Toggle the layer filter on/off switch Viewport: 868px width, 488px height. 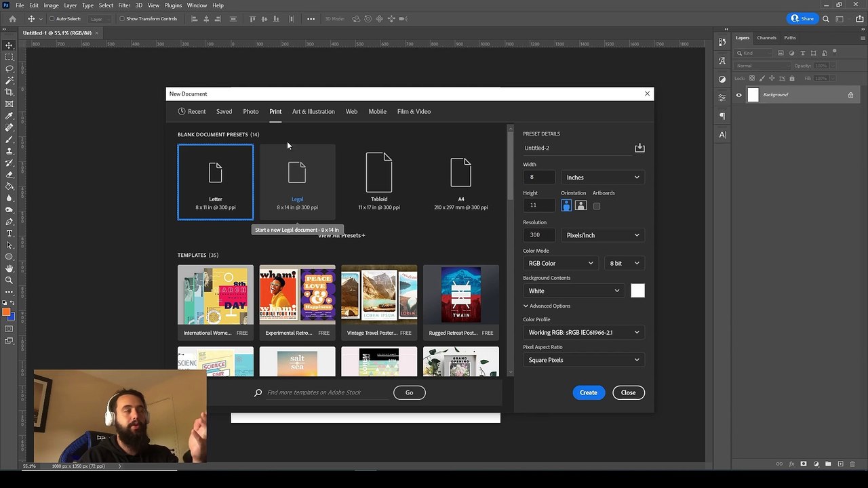(x=835, y=52)
